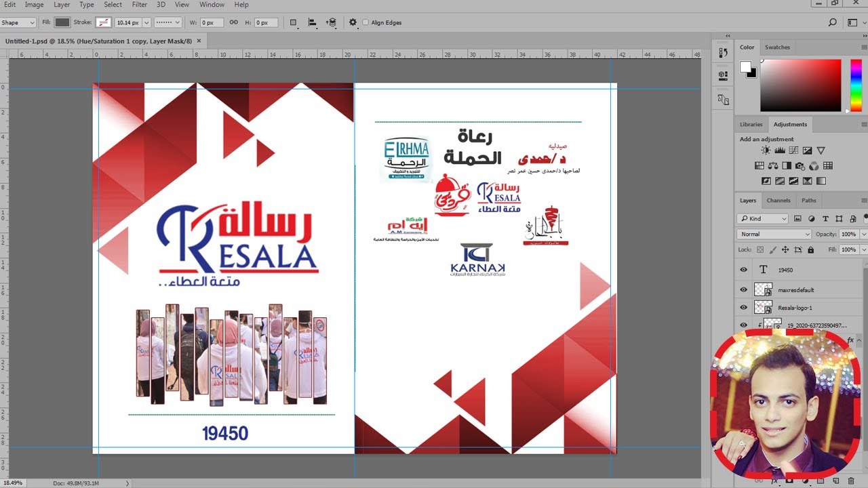Screen dimensions: 868x488
Task: Hide the 19450 text layer
Action: [743, 270]
